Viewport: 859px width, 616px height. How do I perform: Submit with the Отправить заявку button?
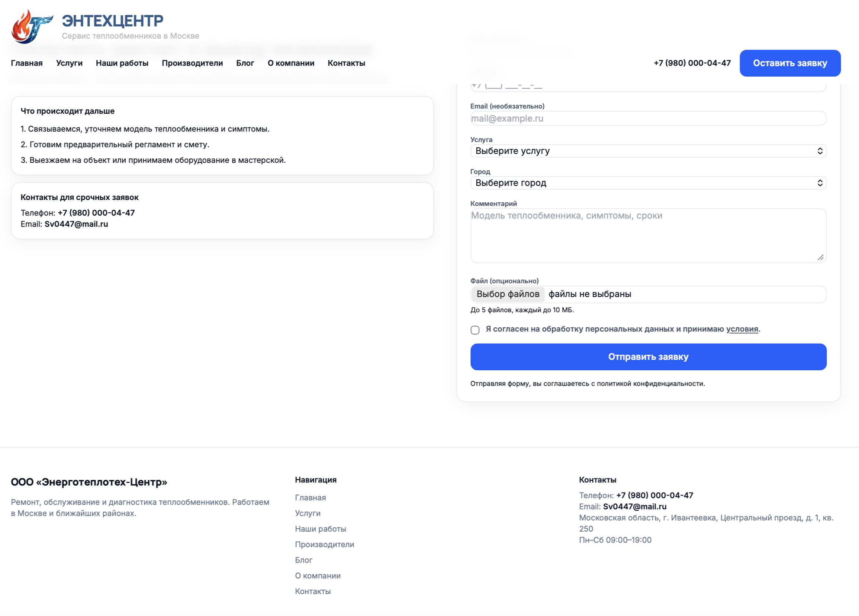[x=648, y=357]
